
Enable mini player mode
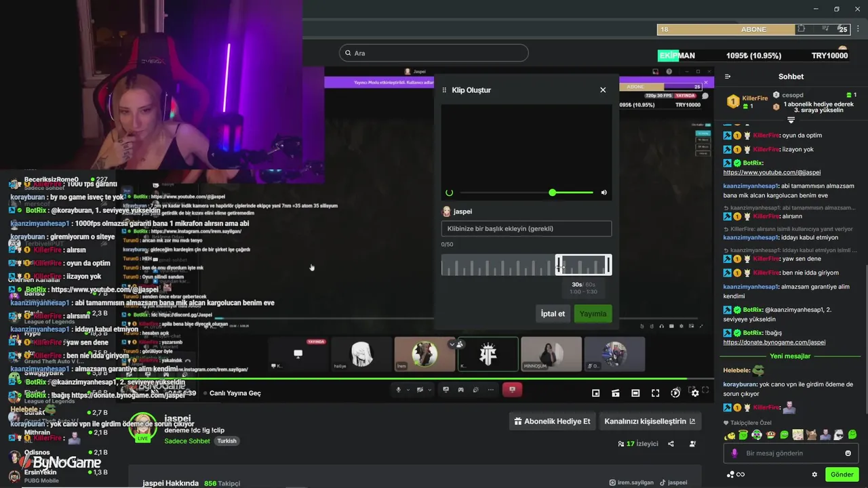(595, 393)
